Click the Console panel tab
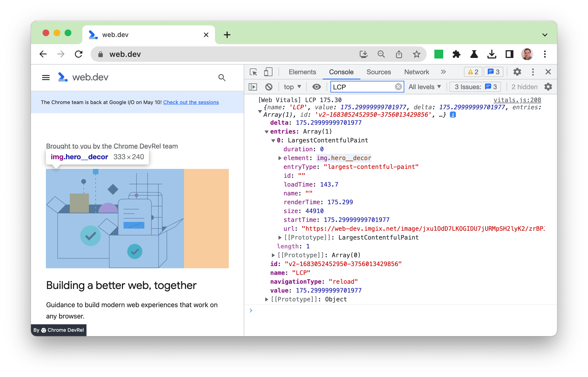 pyautogui.click(x=341, y=72)
